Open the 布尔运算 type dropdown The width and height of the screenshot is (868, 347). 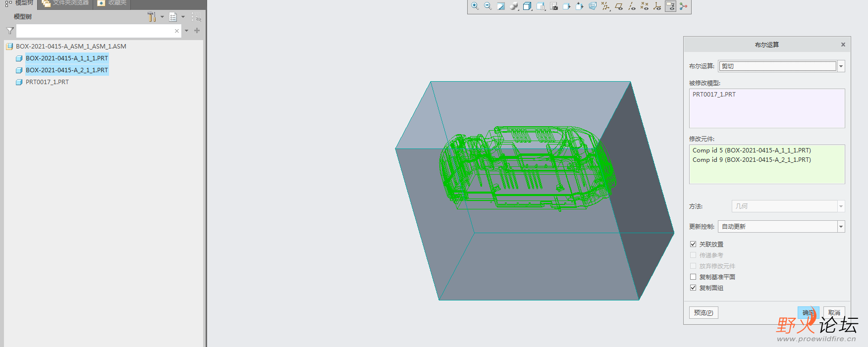[x=841, y=66]
